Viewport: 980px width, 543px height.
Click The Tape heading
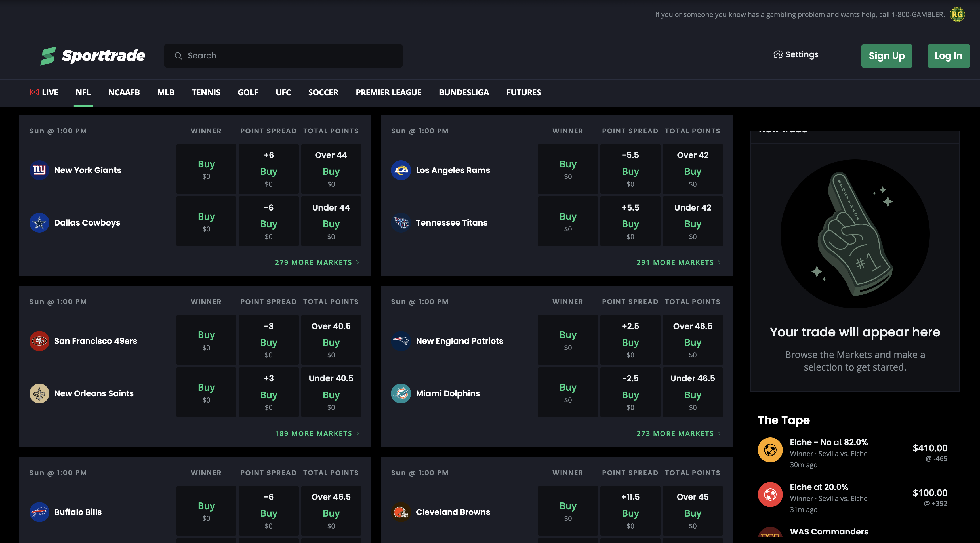tap(783, 420)
